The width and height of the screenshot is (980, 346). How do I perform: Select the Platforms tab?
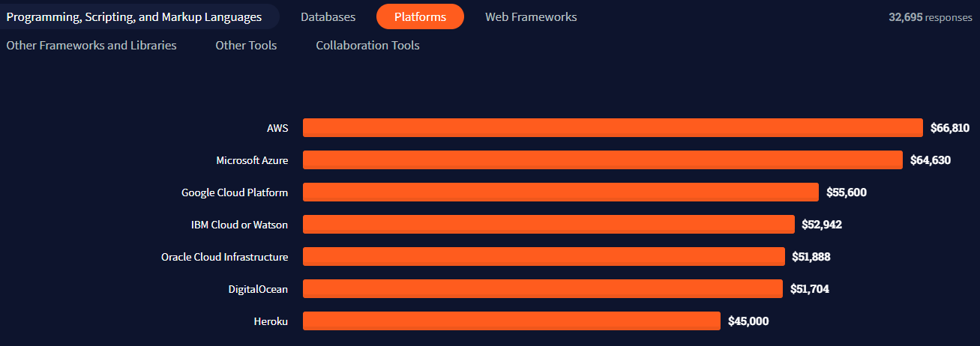click(420, 16)
